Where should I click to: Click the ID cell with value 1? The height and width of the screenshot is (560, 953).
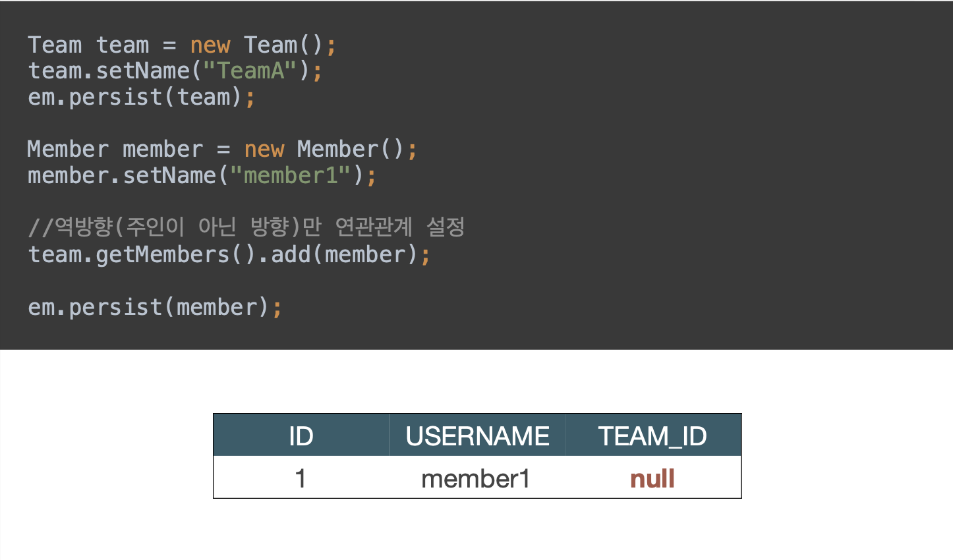point(301,478)
